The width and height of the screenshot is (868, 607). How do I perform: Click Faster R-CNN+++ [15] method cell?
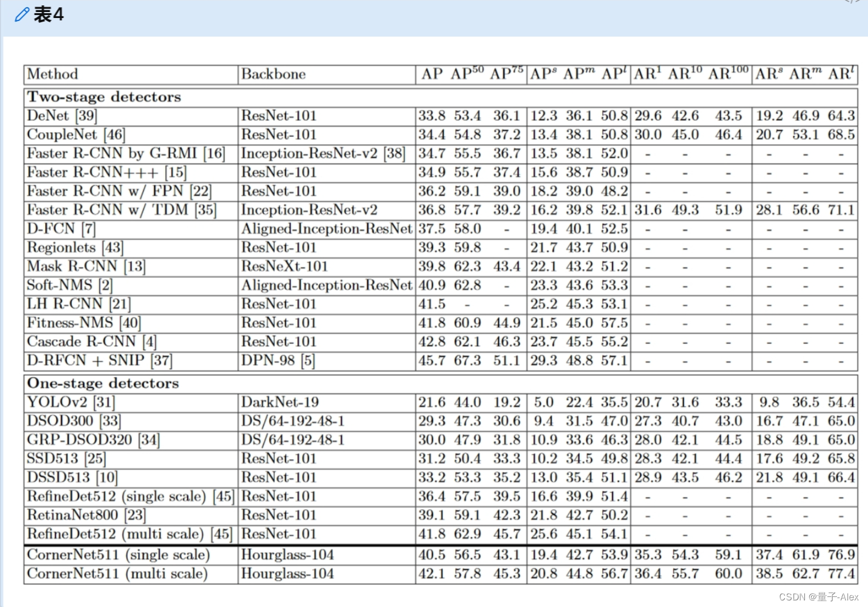(107, 173)
